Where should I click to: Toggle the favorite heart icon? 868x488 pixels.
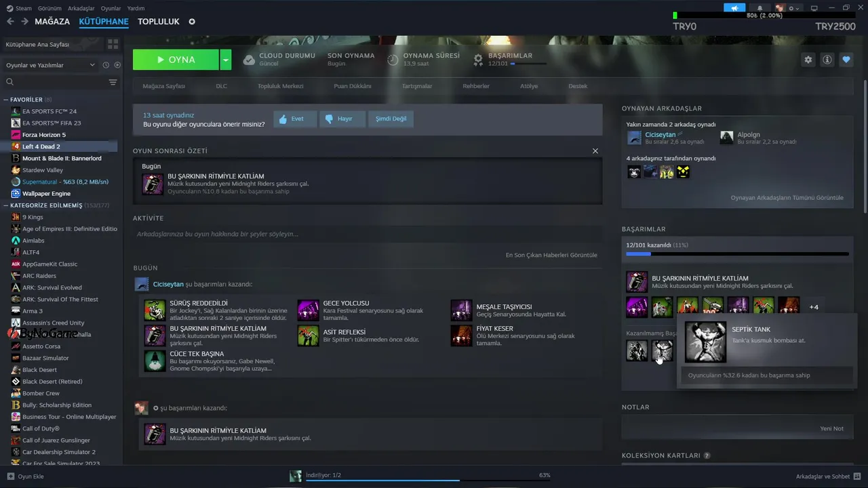tap(846, 60)
